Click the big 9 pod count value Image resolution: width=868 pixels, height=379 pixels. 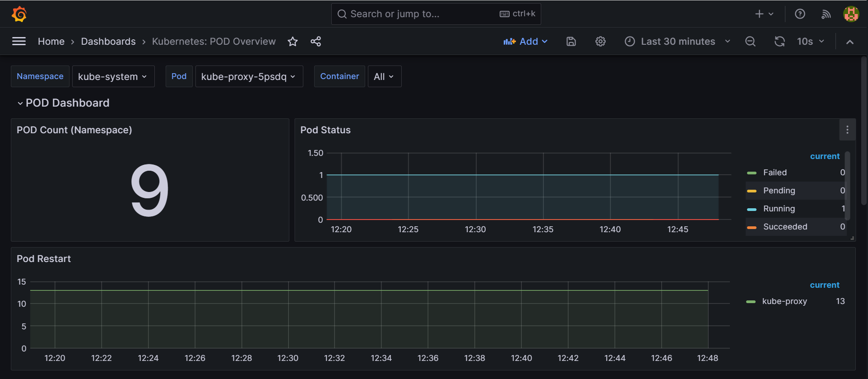click(x=149, y=190)
